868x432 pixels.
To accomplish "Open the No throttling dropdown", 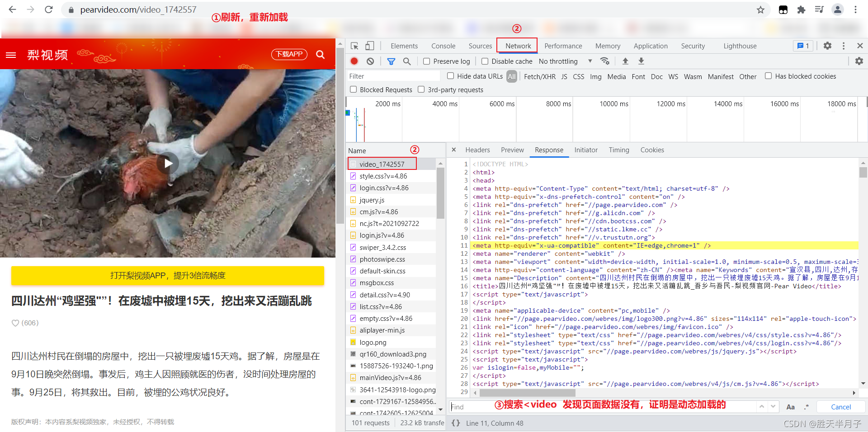I will 566,61.
